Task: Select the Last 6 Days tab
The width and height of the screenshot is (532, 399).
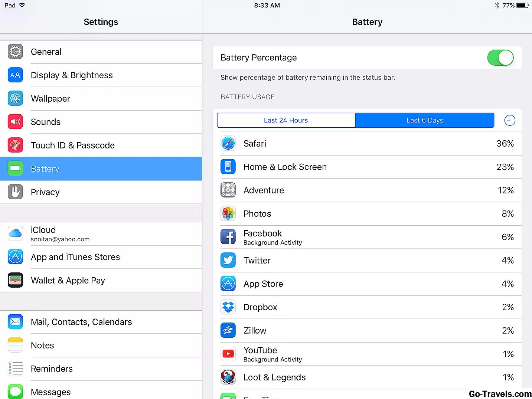Action: coord(425,120)
